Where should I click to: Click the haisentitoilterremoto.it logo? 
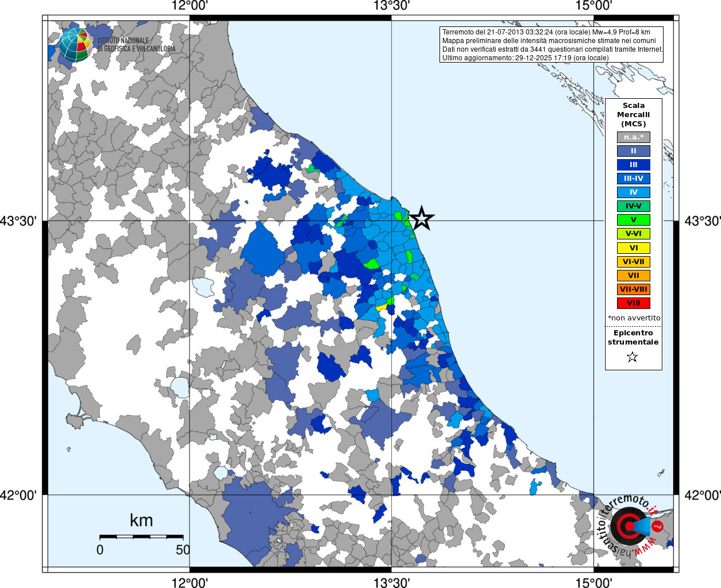(632, 525)
